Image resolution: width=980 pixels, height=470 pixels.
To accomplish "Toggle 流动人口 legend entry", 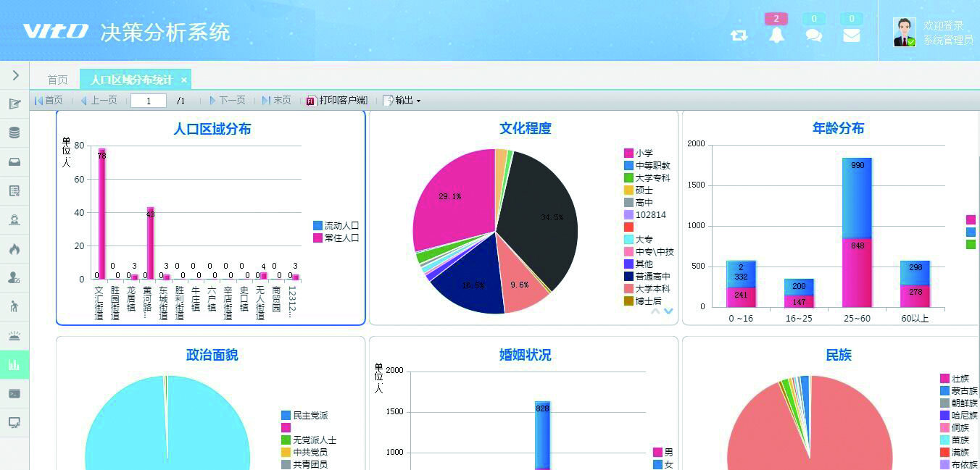I will (336, 225).
